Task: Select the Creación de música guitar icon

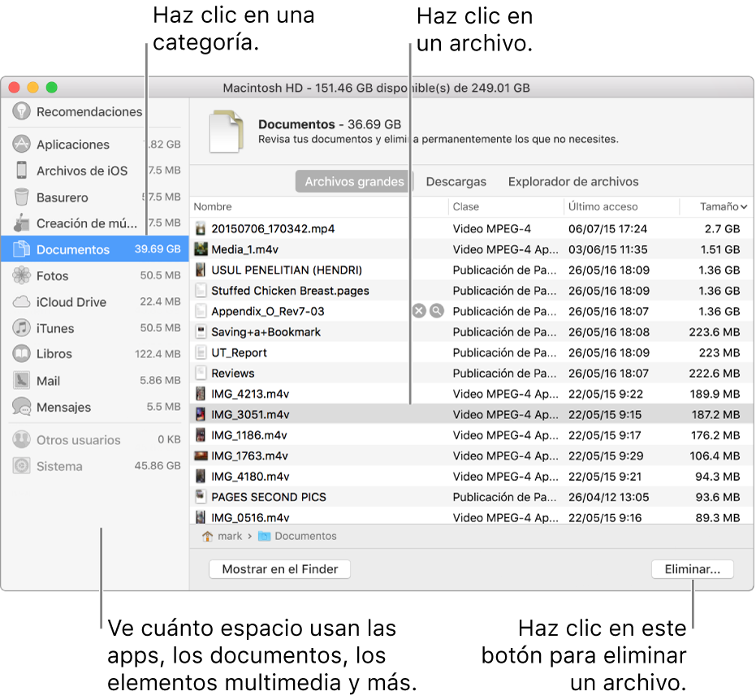Action: pos(21,223)
